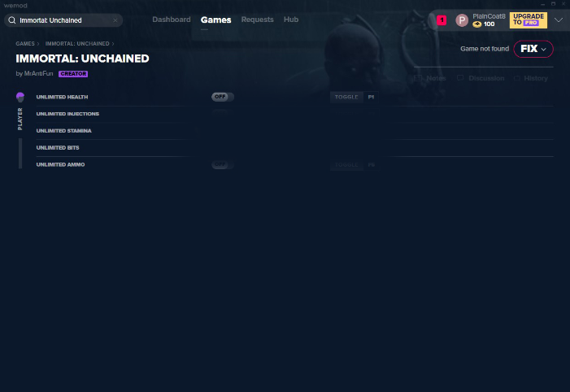
Task: Open the History tab
Action: (x=531, y=78)
